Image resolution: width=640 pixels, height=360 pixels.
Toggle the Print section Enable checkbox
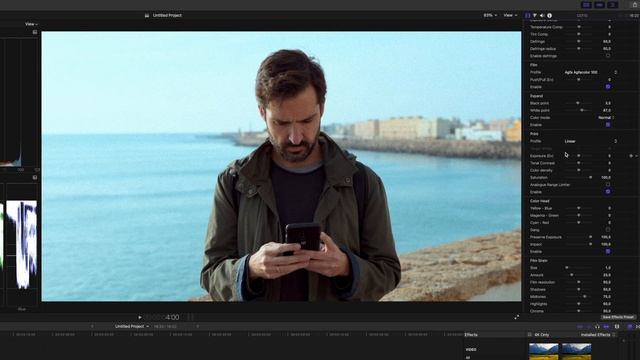pyautogui.click(x=608, y=191)
